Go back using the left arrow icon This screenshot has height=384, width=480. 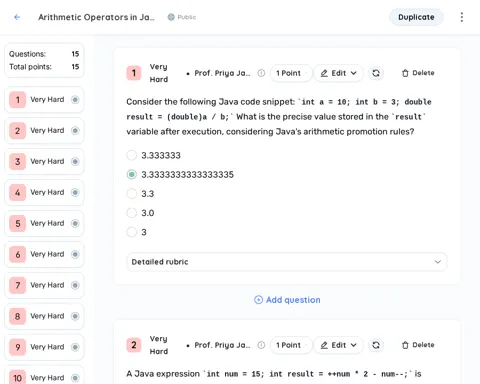pos(17,17)
